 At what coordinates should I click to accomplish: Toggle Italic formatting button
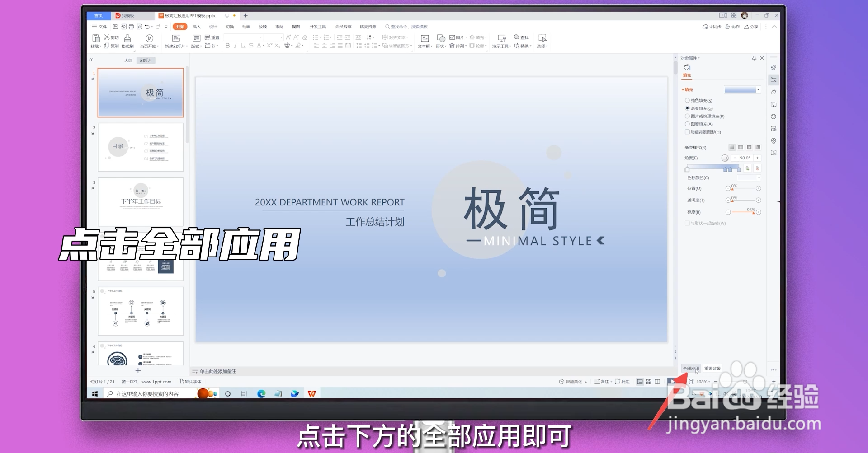[236, 46]
